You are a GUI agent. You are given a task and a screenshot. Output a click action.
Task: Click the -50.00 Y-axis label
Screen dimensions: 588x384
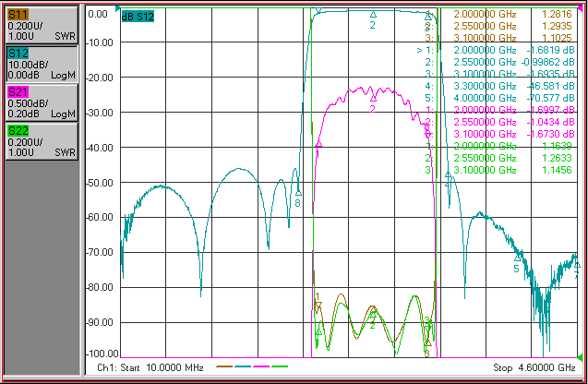(x=100, y=183)
